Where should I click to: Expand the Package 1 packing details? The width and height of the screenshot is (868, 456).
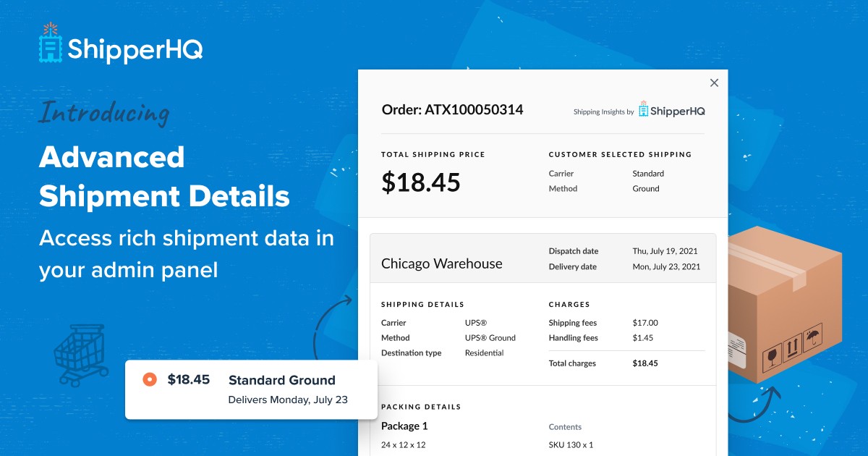(x=404, y=427)
